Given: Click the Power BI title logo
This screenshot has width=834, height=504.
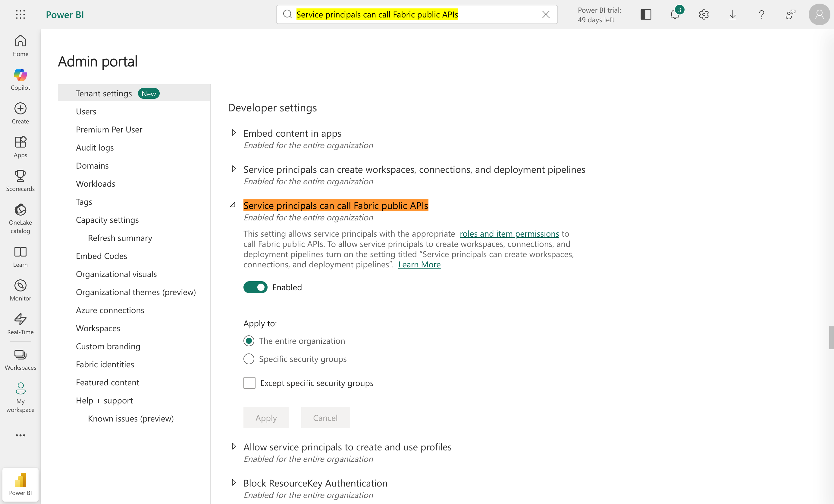Looking at the screenshot, I should point(65,14).
